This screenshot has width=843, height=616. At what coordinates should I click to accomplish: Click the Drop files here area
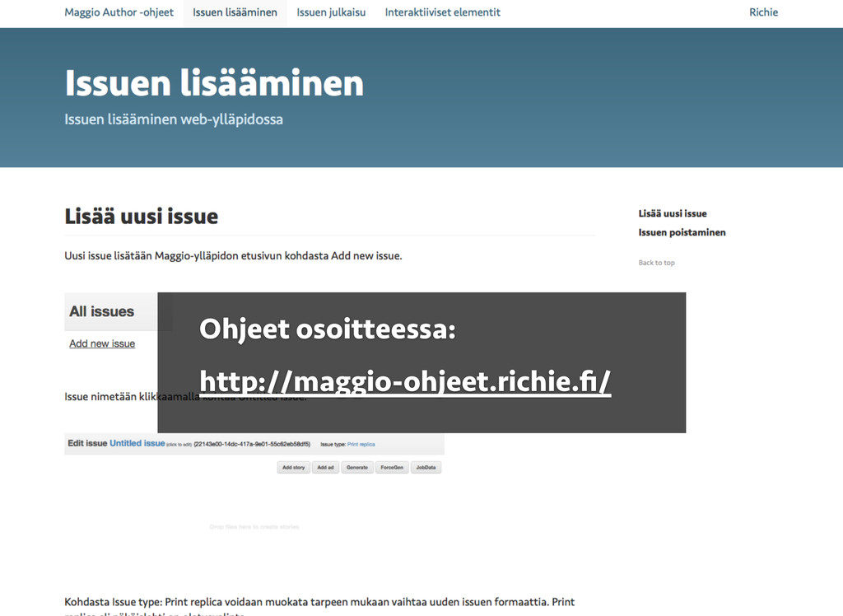point(254,527)
